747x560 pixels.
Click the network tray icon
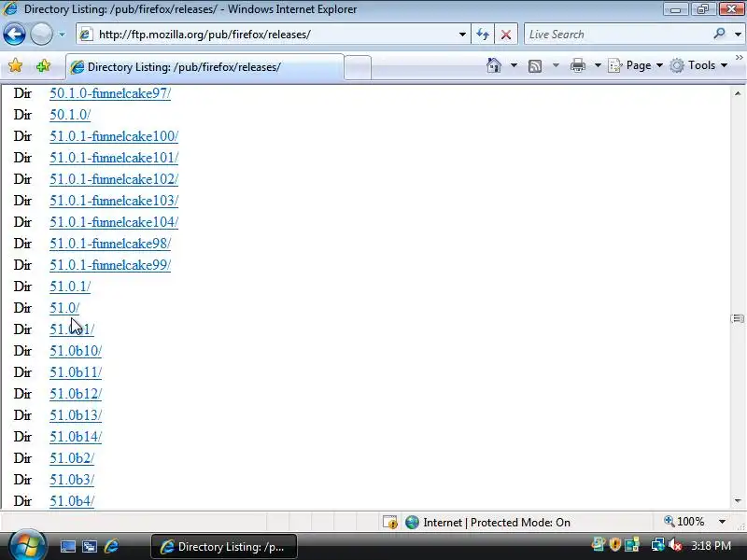pyautogui.click(x=657, y=545)
